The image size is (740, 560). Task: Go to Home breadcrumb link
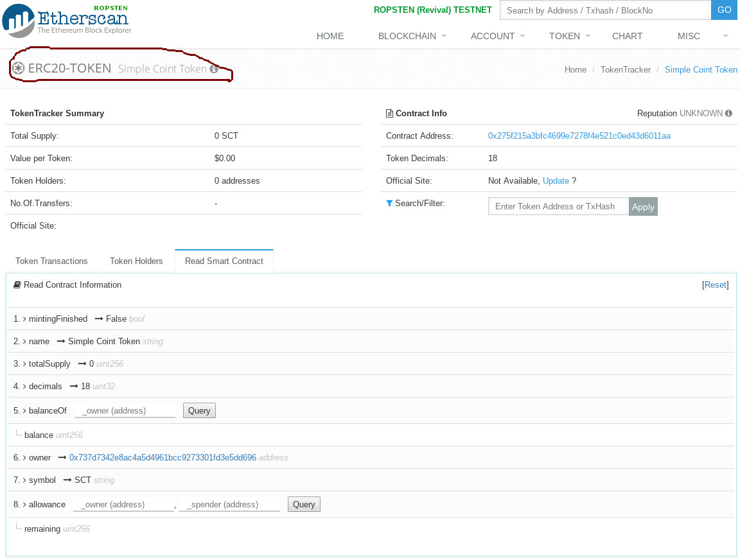[x=576, y=70]
